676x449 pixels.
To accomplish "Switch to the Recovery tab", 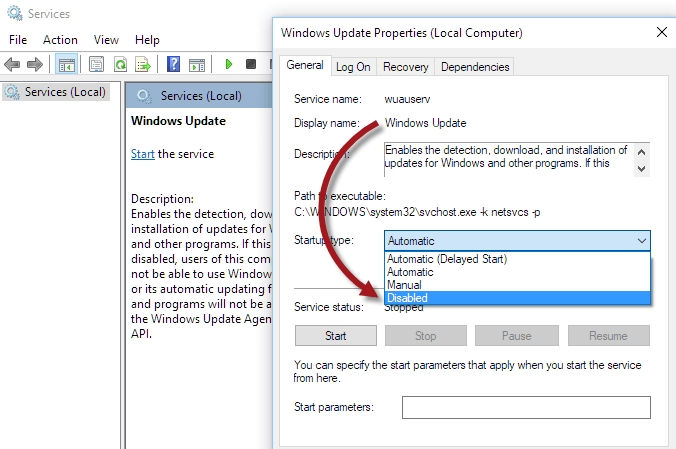I will tap(406, 67).
